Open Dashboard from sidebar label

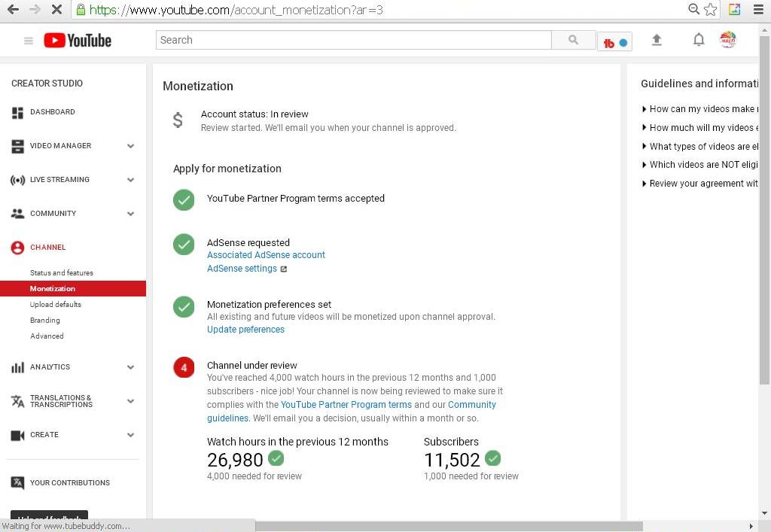53,112
